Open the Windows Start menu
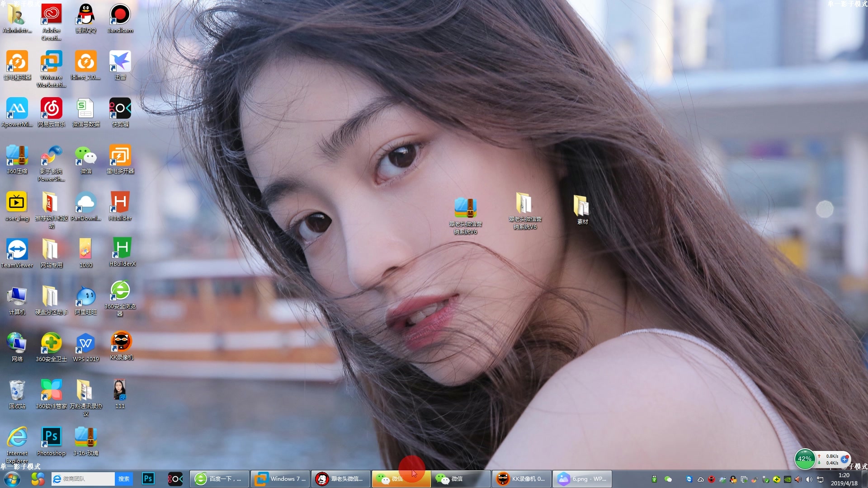868x488 pixels. click(x=12, y=479)
